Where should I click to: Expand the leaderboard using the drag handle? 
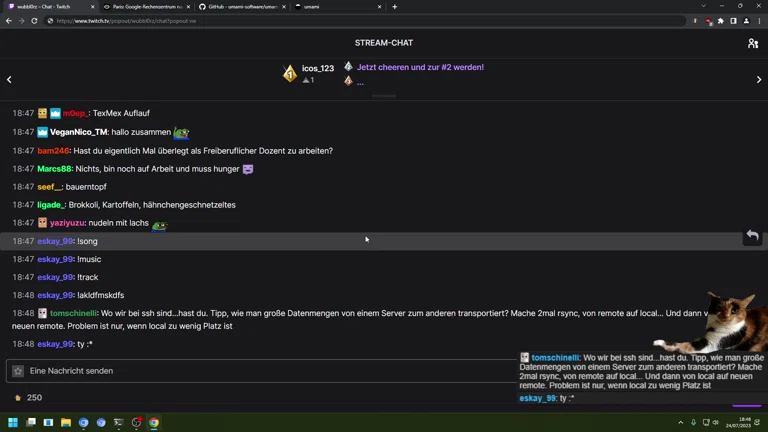click(384, 96)
